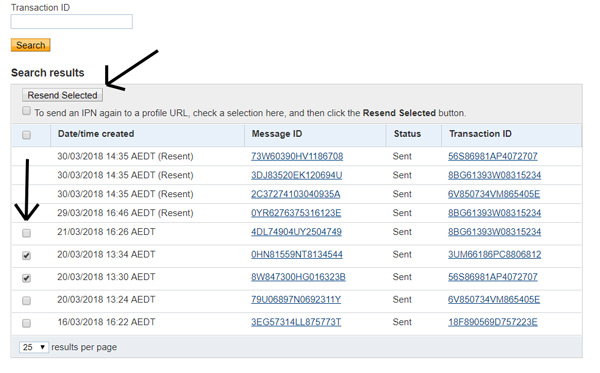The height and width of the screenshot is (373, 600).
Task: Check the box for 20/03/2018 13:24 AEDT row
Action: point(26,301)
